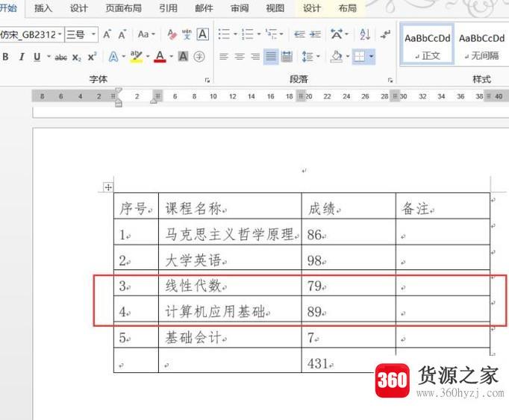Viewport: 509px width, 420px height.
Task: Apply the yellow text highlight color
Action: coord(136,57)
